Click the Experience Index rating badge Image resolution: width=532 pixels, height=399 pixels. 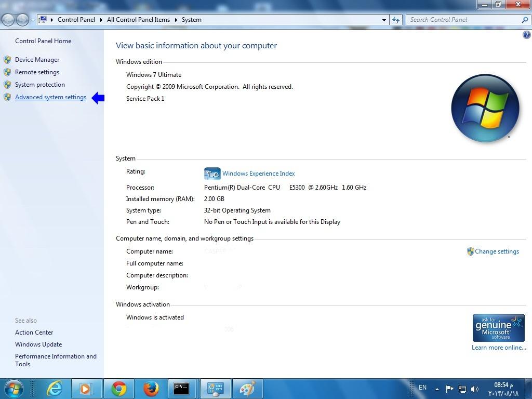coord(212,174)
